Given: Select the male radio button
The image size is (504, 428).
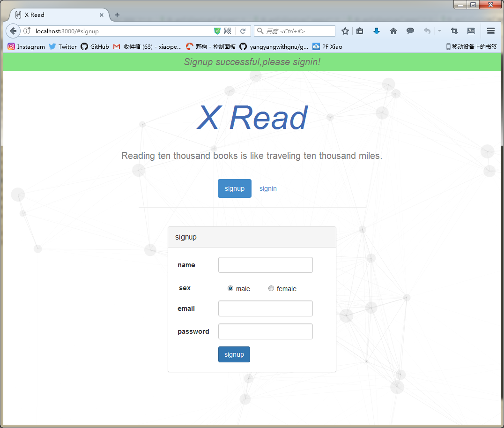Looking at the screenshot, I should pos(230,288).
